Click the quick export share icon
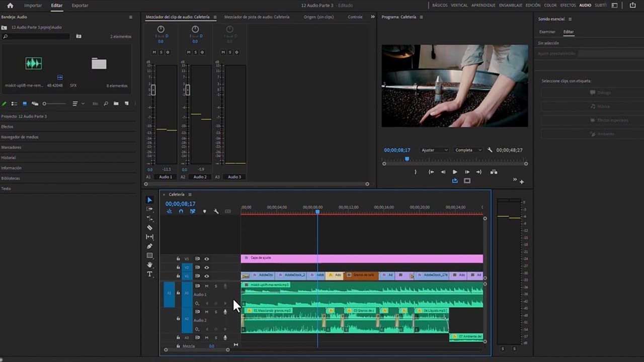The height and width of the screenshot is (362, 644). [632, 6]
